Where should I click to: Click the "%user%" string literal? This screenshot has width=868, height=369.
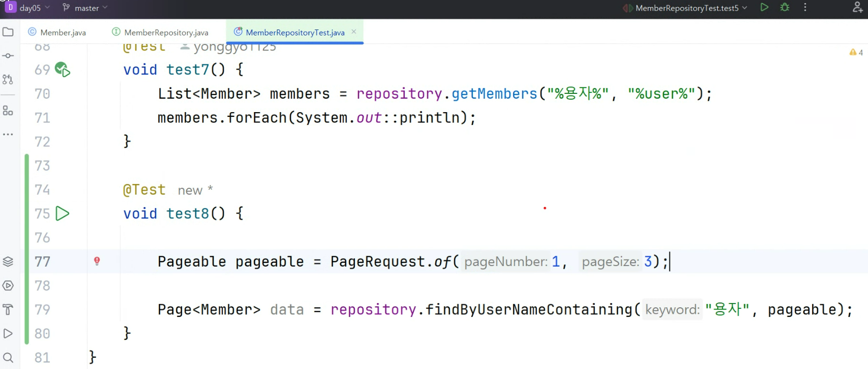tap(662, 94)
